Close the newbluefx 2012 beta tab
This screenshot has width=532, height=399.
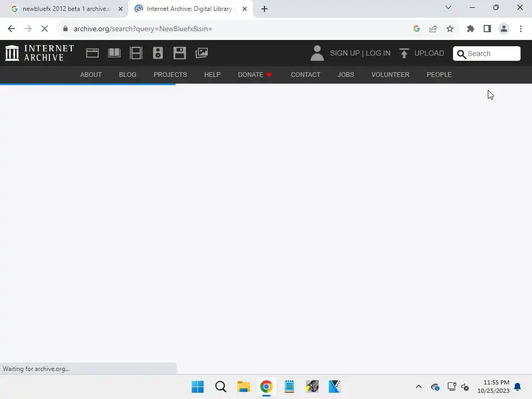point(121,9)
